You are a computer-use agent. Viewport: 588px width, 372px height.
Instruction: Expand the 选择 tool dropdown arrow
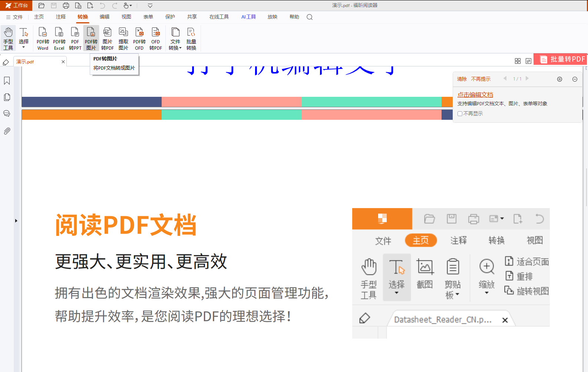[x=24, y=47]
